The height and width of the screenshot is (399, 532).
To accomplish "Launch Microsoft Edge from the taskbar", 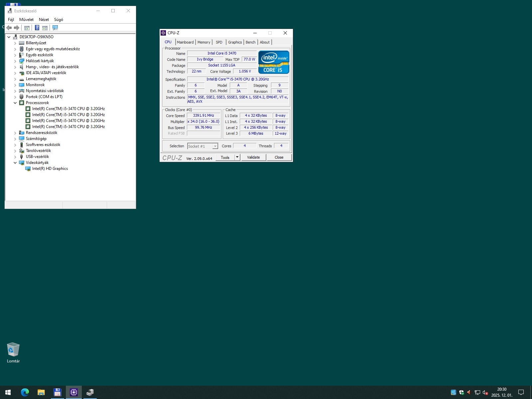I will (25, 392).
